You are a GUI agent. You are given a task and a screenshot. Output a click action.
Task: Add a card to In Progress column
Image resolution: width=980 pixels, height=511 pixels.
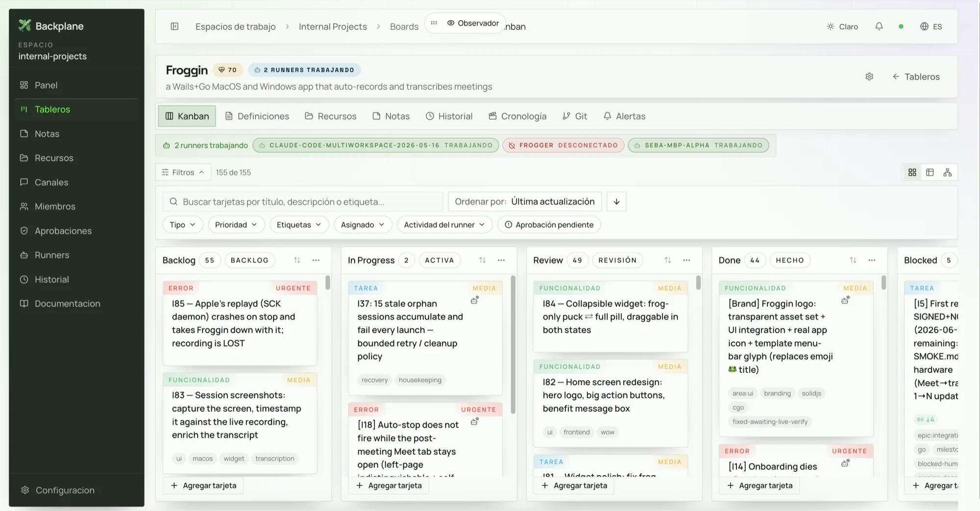tap(389, 485)
